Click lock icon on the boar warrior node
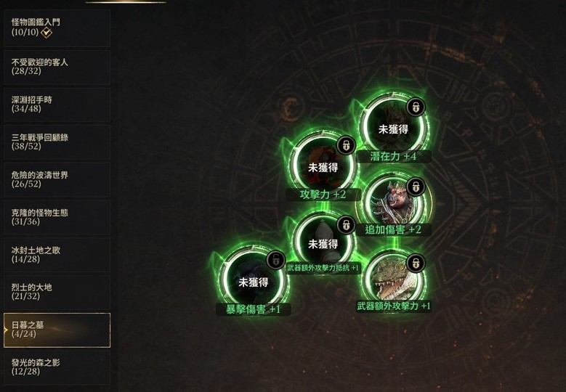The image size is (566, 392). pos(416,187)
